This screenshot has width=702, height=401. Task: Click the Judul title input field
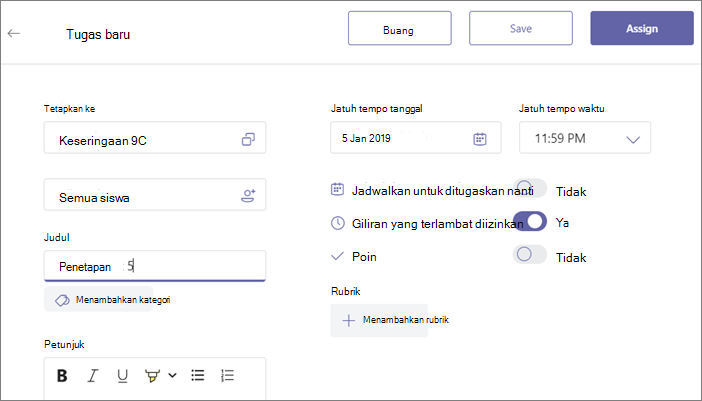coord(155,266)
